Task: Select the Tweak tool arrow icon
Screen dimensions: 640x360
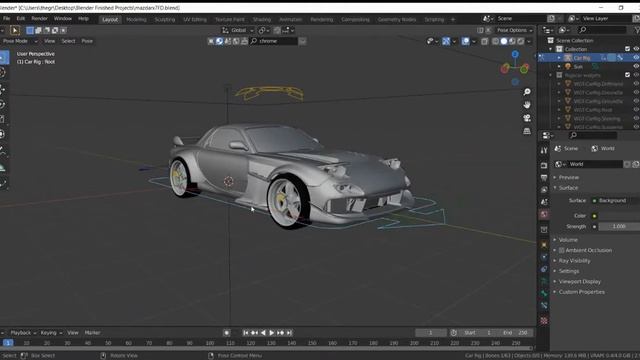Action: click(15, 30)
